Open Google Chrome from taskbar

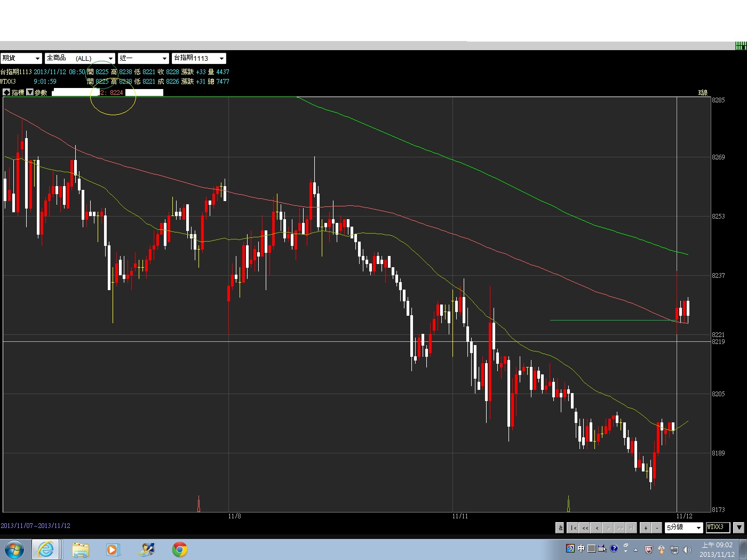pos(180,549)
